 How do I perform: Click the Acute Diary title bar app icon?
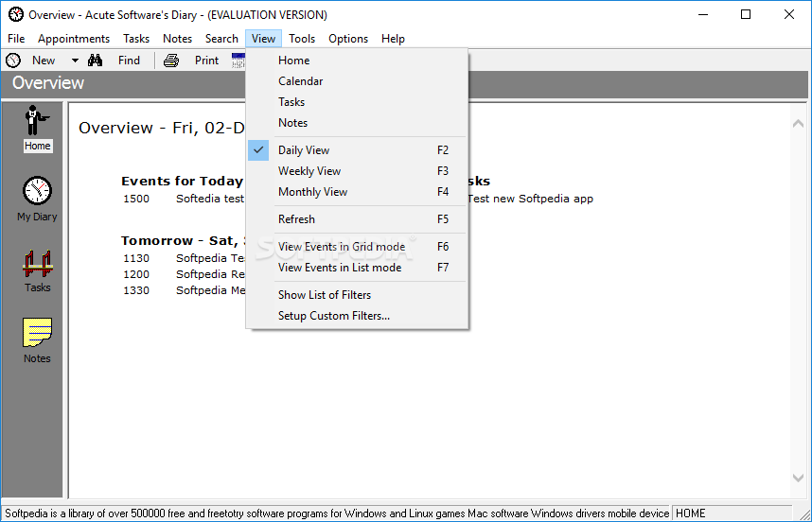pos(16,14)
